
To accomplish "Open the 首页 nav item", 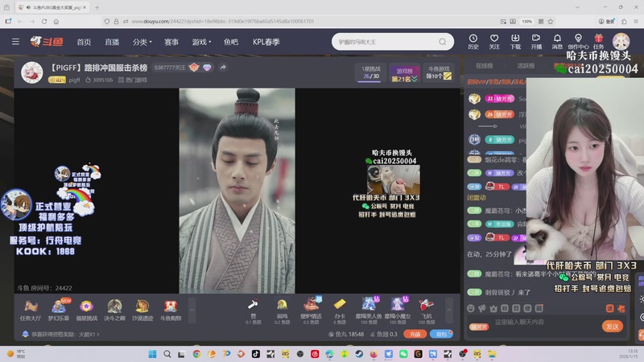I will click(x=84, y=42).
